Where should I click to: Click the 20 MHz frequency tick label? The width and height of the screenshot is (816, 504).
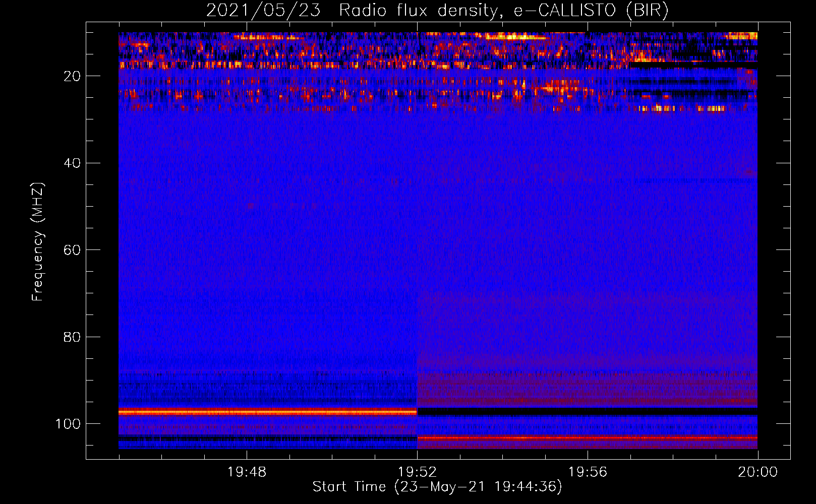point(72,76)
